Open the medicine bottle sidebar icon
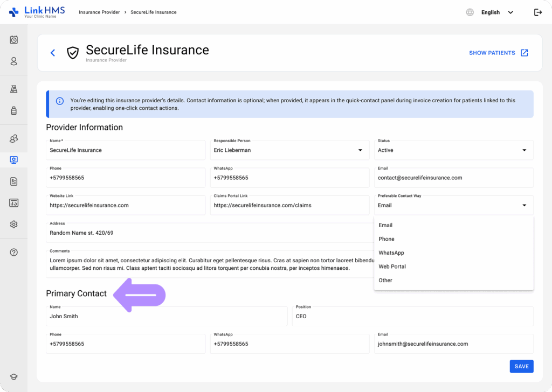 click(14, 111)
